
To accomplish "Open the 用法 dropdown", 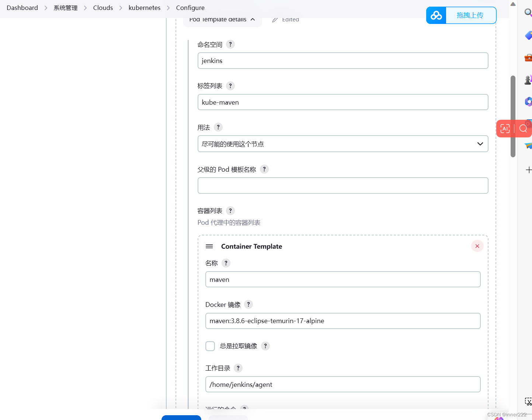I will click(343, 144).
